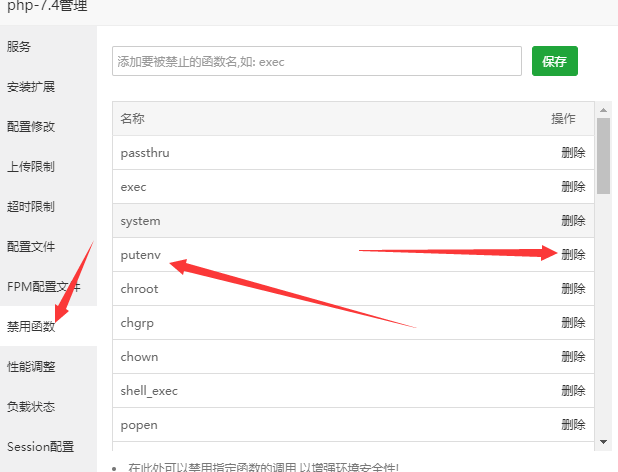
Task: Open the 配置修改 tab
Action: pos(31,127)
